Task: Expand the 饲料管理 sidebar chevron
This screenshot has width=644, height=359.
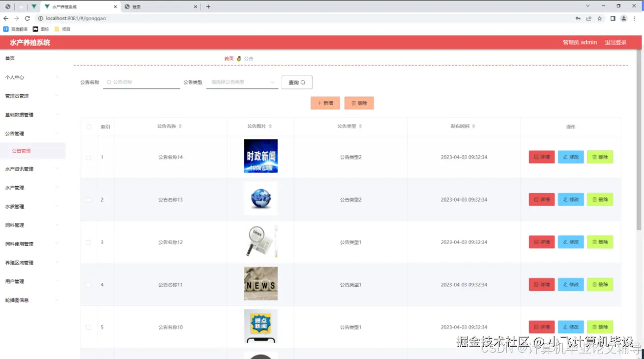Action: coord(57,225)
